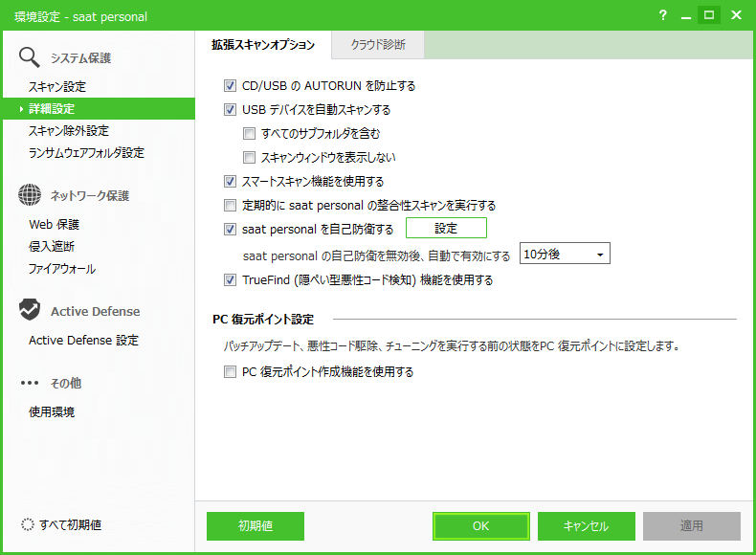This screenshot has height=555, width=756.
Task: Click the reset circle icon beside すべて初期値
Action: point(28,524)
